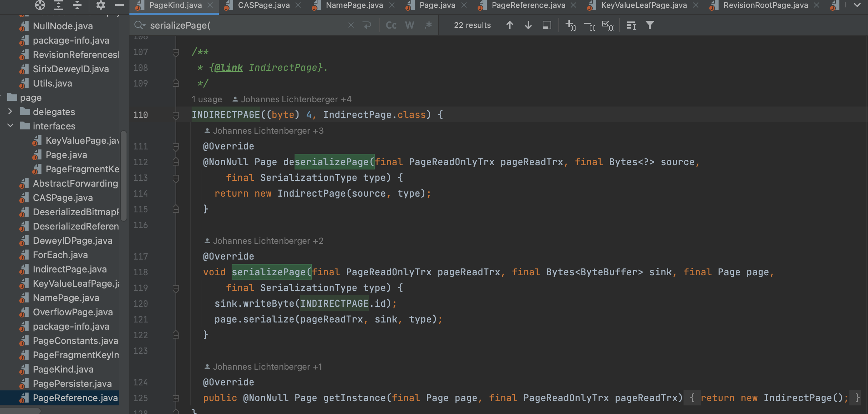Click the Collapse All icon in project panel

point(77,5)
